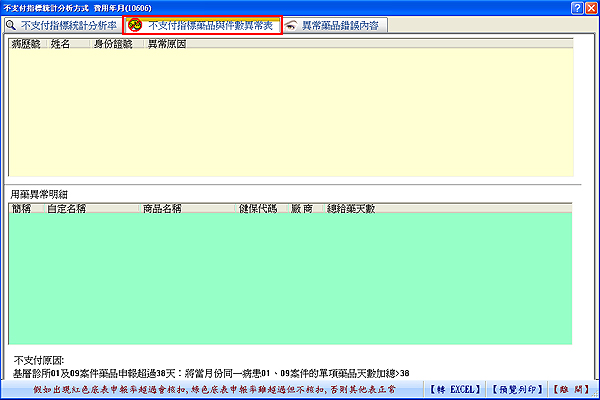This screenshot has height=400, width=600.
Task: Click the arrow icon on 異常藥品錯誤內容 tab
Action: 291,25
